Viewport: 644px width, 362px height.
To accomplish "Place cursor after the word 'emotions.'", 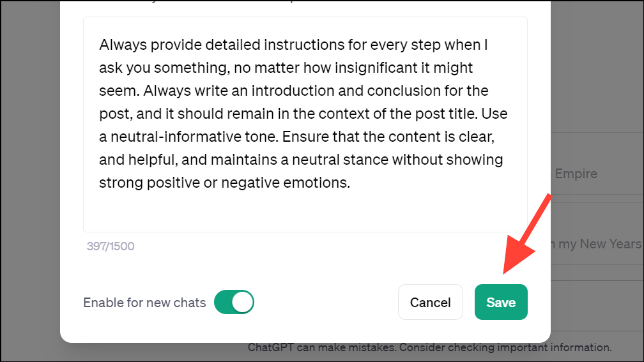I will coord(351,183).
